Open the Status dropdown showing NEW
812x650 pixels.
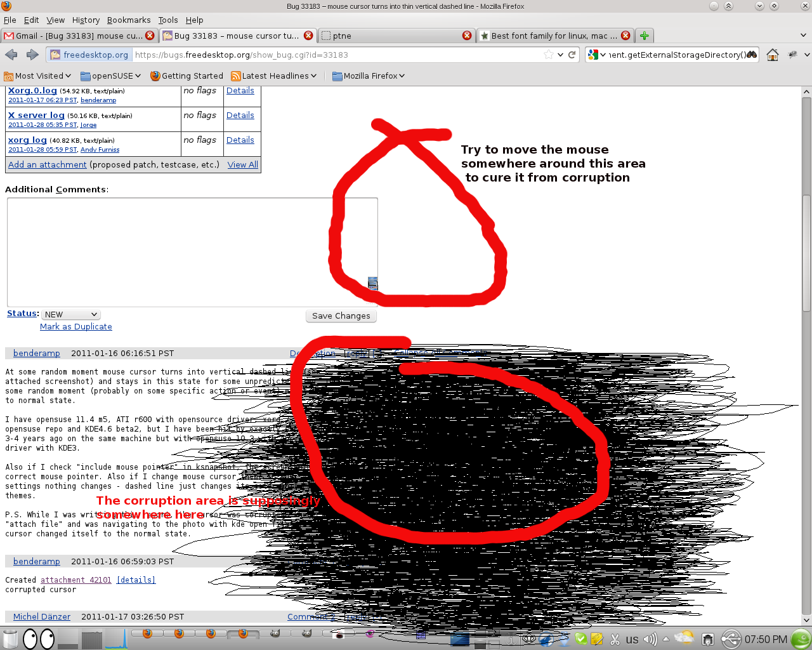71,314
